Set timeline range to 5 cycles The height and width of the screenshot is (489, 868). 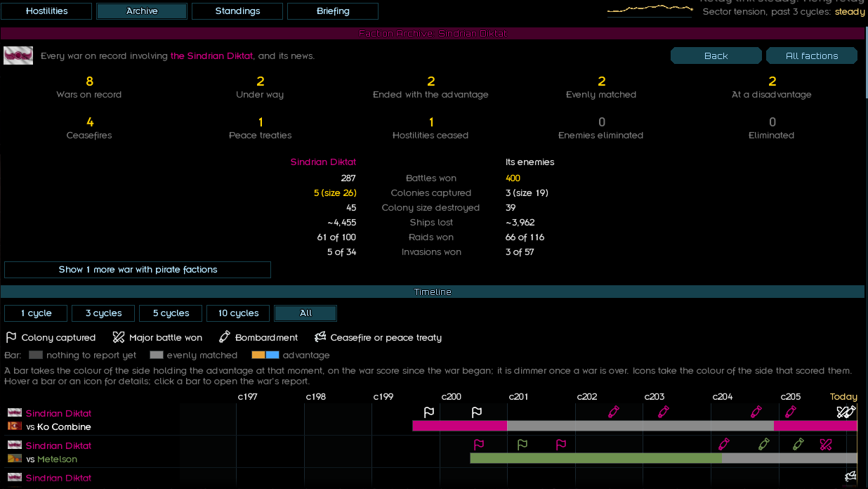[171, 313]
